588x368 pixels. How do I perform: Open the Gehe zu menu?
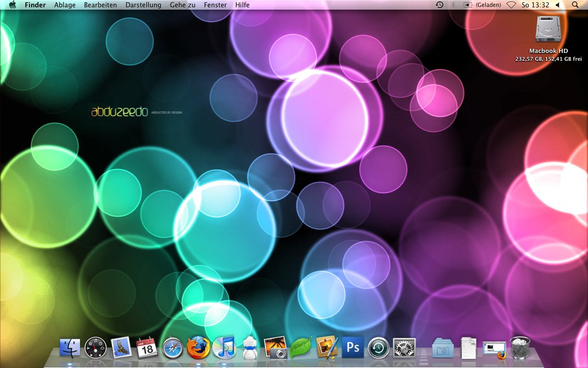(x=182, y=5)
